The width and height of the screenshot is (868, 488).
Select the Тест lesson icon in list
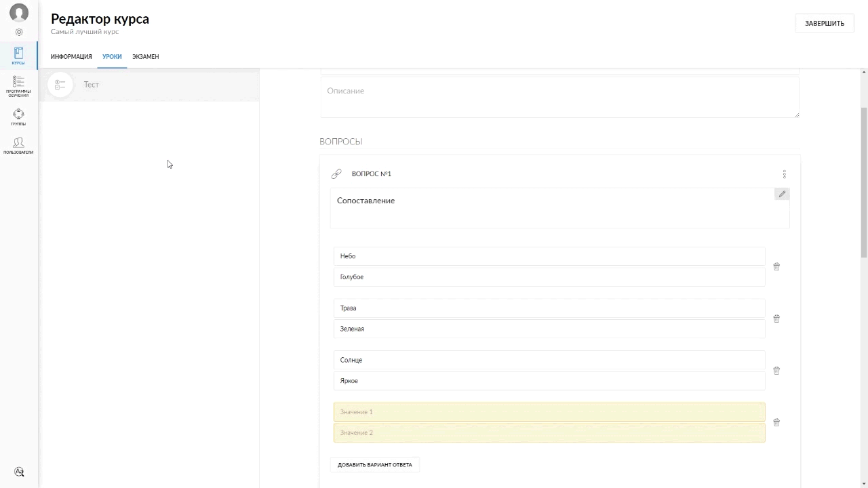[60, 85]
